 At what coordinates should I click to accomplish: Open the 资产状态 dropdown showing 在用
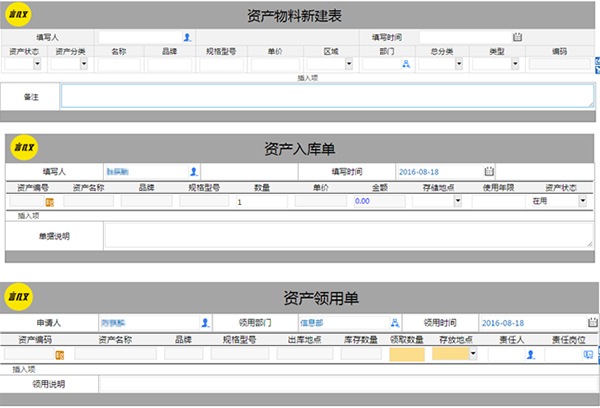(581, 201)
